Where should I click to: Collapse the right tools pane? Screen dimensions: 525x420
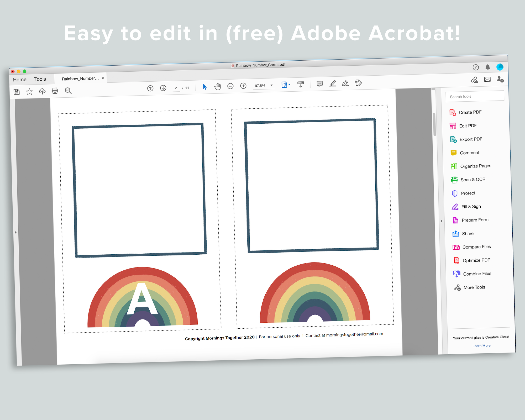click(442, 221)
